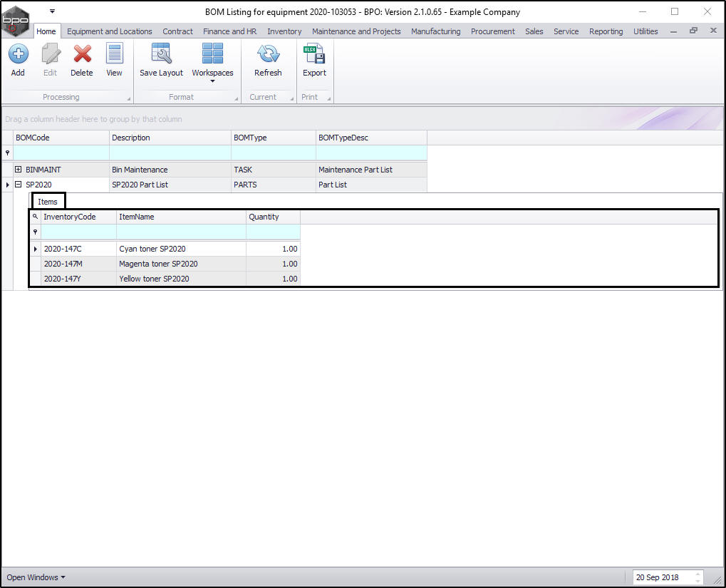Open the Workspaces icon menu
726x588 pixels.
pos(212,53)
